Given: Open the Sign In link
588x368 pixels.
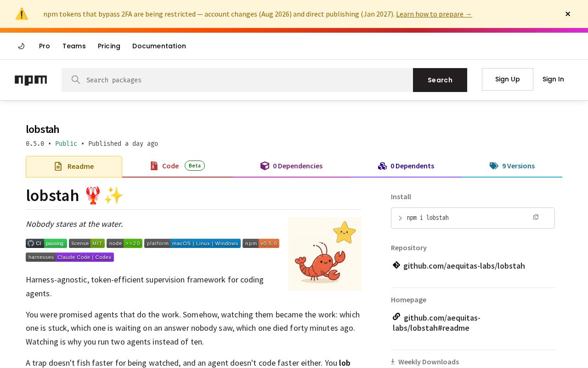Looking at the screenshot, I should pos(553,79).
